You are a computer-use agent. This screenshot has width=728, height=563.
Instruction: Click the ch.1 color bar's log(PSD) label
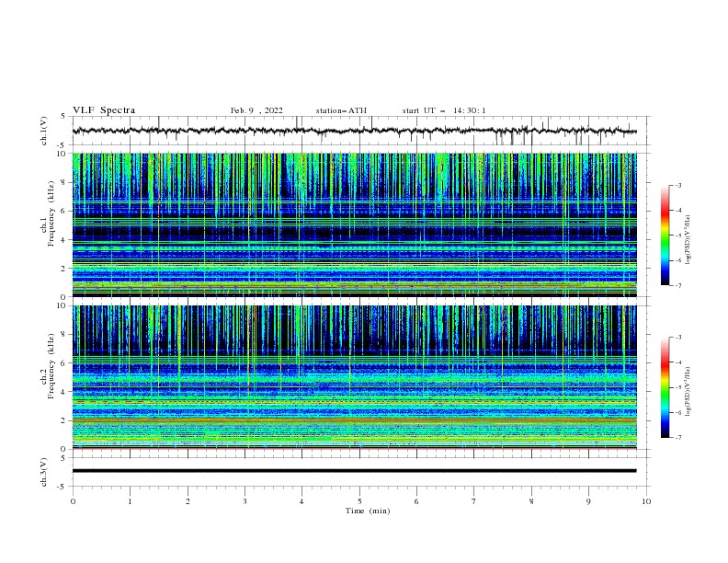(688, 240)
